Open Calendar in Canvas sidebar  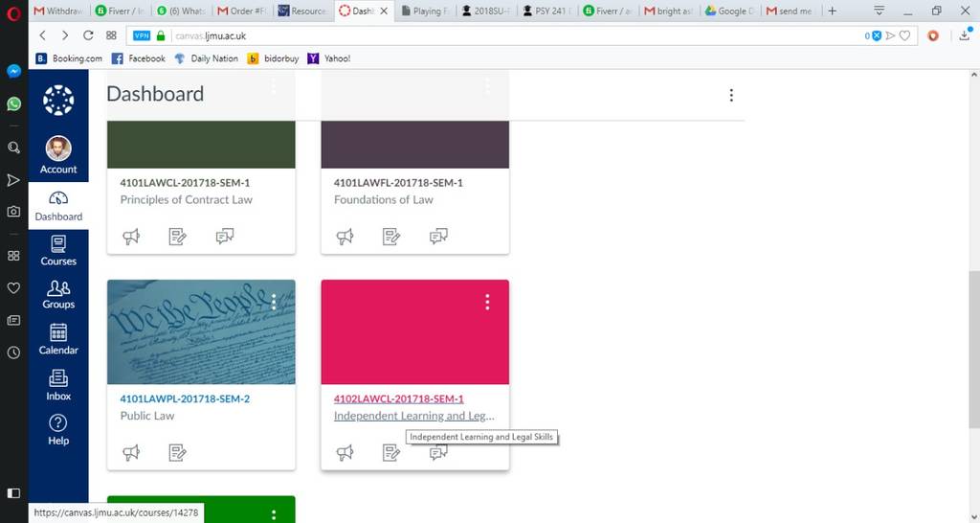58,340
